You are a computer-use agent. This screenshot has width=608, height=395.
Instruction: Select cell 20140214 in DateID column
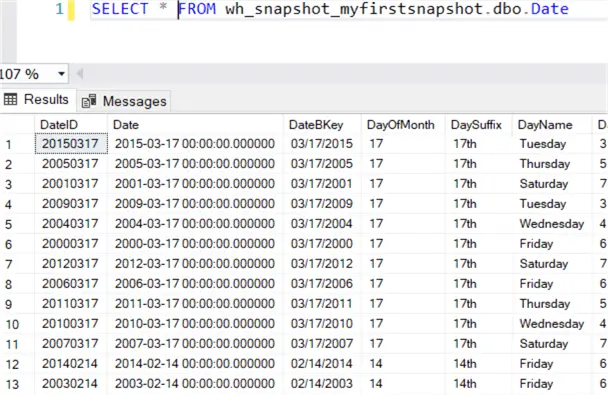[x=71, y=364]
